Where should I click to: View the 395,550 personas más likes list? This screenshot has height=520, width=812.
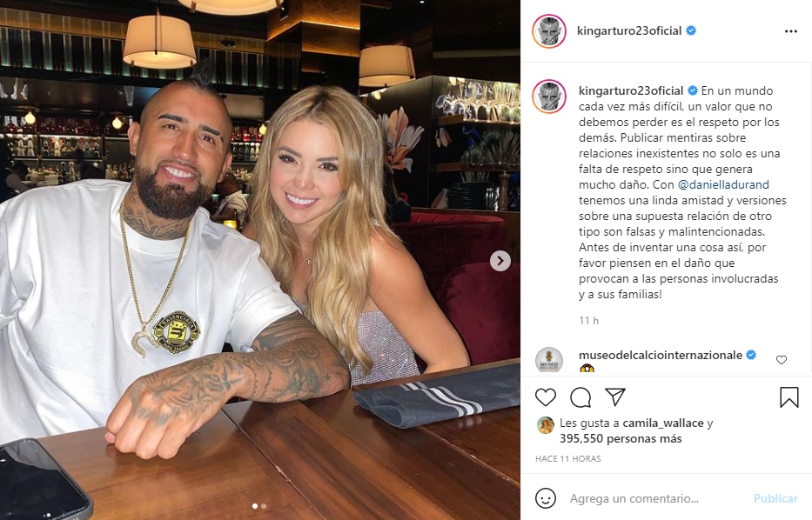621,439
